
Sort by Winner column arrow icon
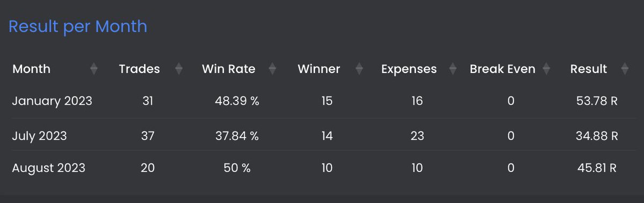(x=359, y=69)
